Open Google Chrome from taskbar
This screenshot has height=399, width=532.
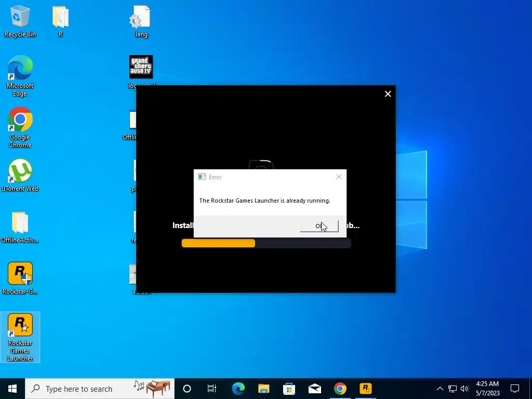pos(340,389)
